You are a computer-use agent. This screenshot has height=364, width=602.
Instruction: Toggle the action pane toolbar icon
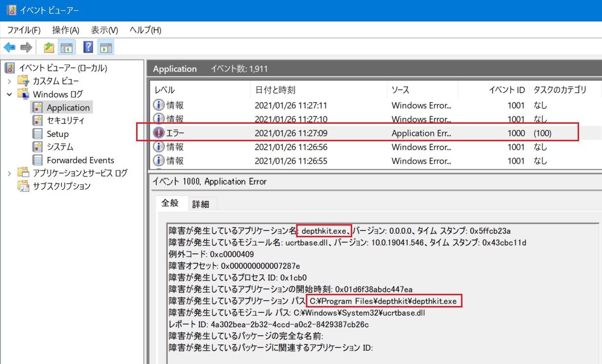coord(105,47)
